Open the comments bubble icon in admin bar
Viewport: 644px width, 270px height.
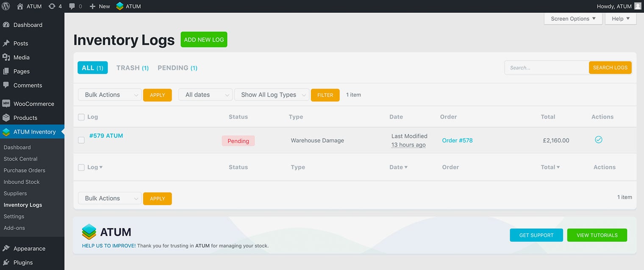point(72,6)
